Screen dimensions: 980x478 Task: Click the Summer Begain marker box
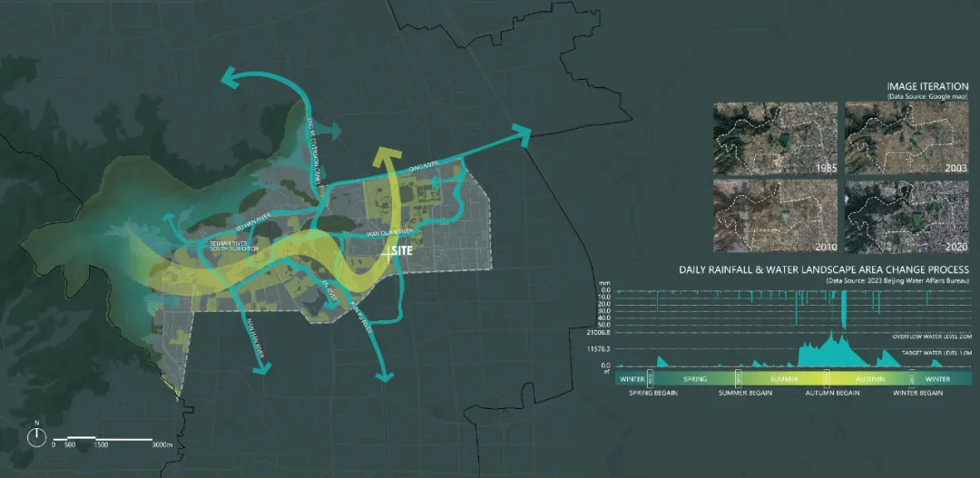point(738,378)
